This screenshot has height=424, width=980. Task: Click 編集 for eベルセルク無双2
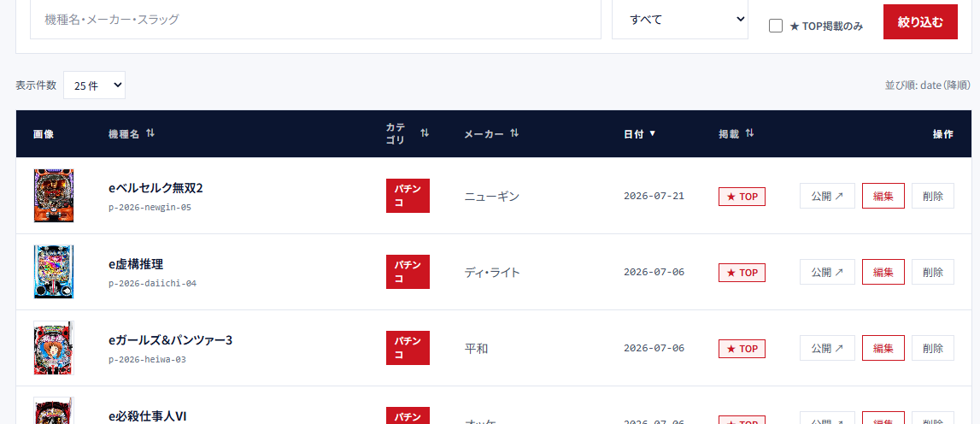click(883, 196)
